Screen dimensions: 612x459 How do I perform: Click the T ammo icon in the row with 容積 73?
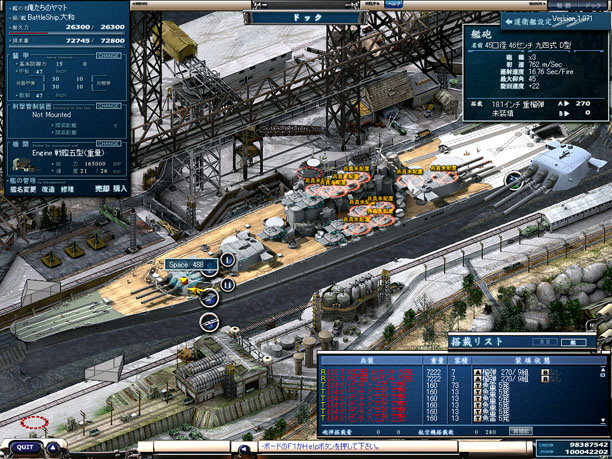click(477, 386)
